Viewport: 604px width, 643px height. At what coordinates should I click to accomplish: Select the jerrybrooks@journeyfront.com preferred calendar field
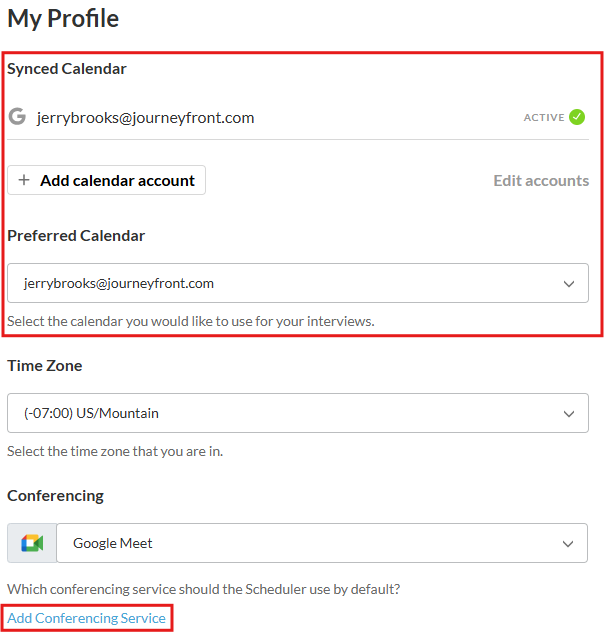(298, 283)
